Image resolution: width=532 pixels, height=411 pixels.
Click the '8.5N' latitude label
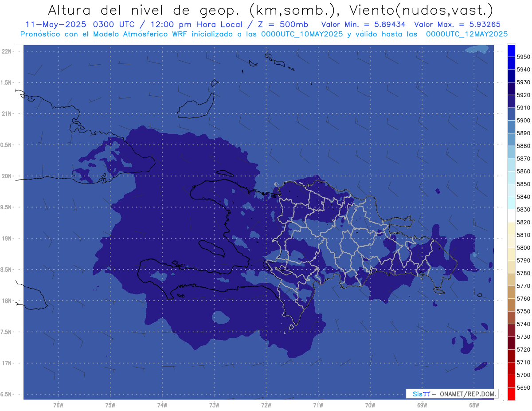7,270
